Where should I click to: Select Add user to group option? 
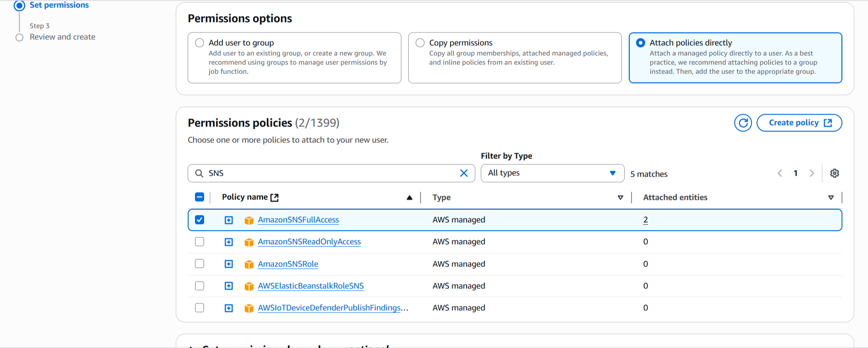[x=200, y=43]
